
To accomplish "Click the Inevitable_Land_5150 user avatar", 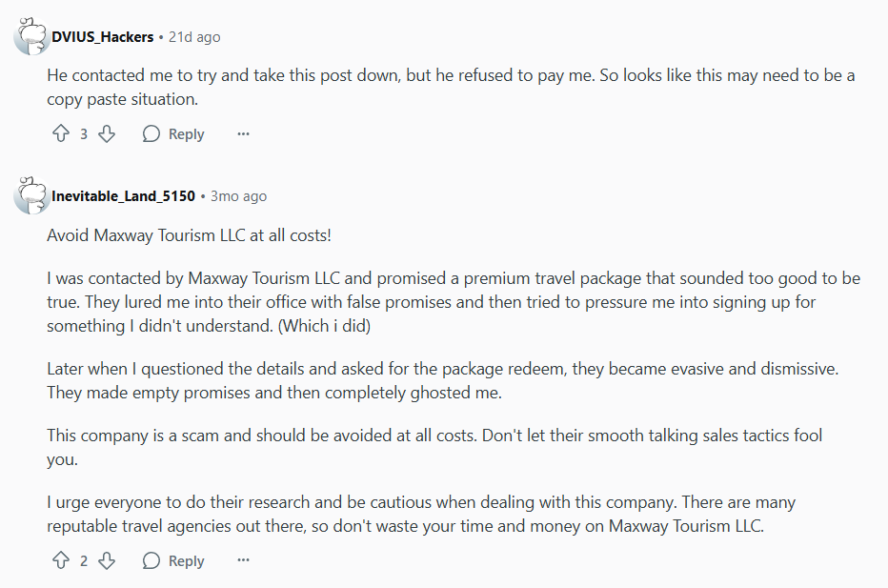I will (x=31, y=195).
